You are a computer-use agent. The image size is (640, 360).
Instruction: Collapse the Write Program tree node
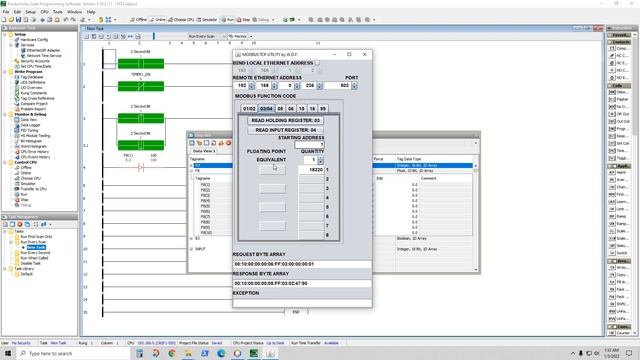click(5, 71)
